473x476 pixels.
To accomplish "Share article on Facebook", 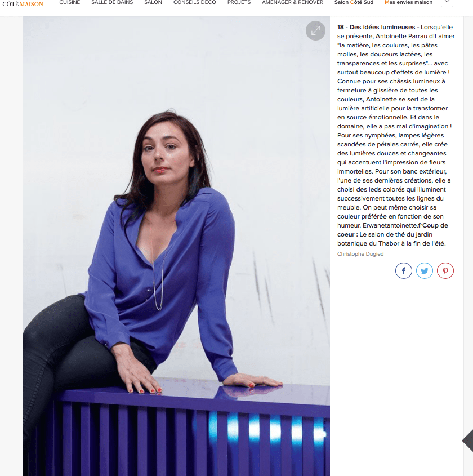I will 404,270.
